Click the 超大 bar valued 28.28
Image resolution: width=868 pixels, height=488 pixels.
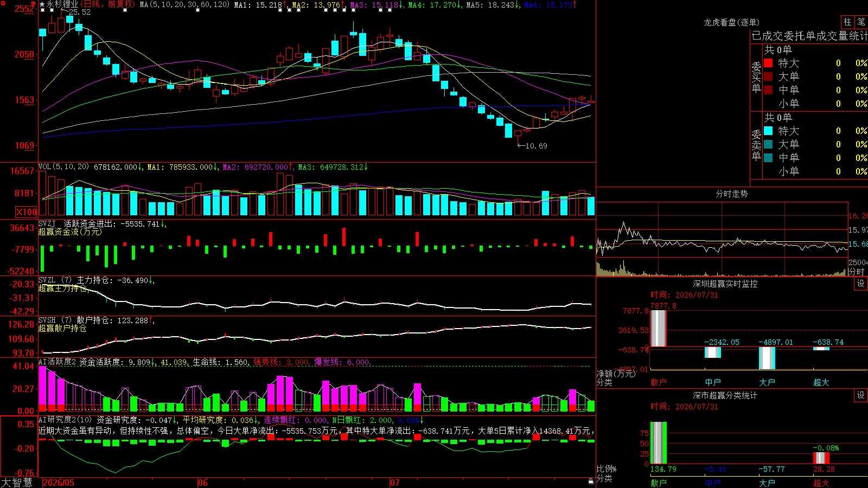[x=821, y=458]
